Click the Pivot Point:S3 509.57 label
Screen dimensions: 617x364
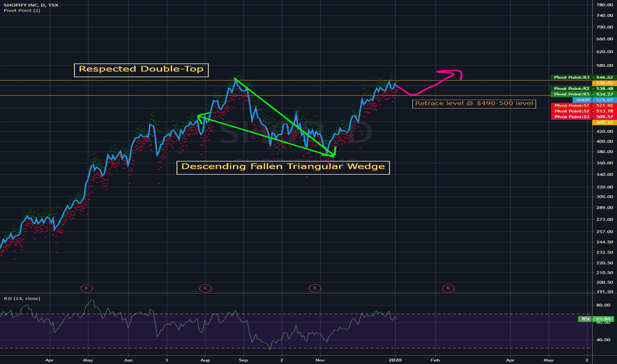(x=583, y=117)
